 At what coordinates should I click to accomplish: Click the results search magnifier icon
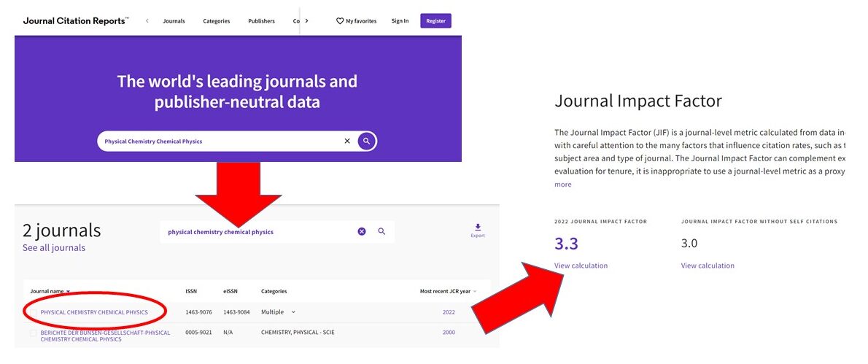[381, 232]
